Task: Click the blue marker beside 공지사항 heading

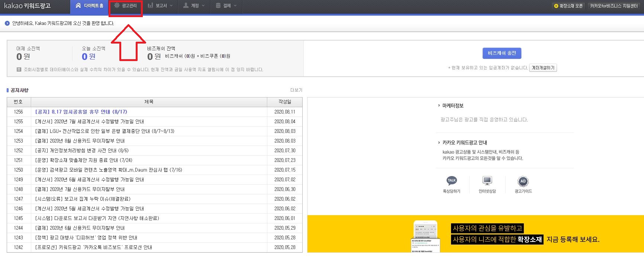Action: click(x=7, y=90)
